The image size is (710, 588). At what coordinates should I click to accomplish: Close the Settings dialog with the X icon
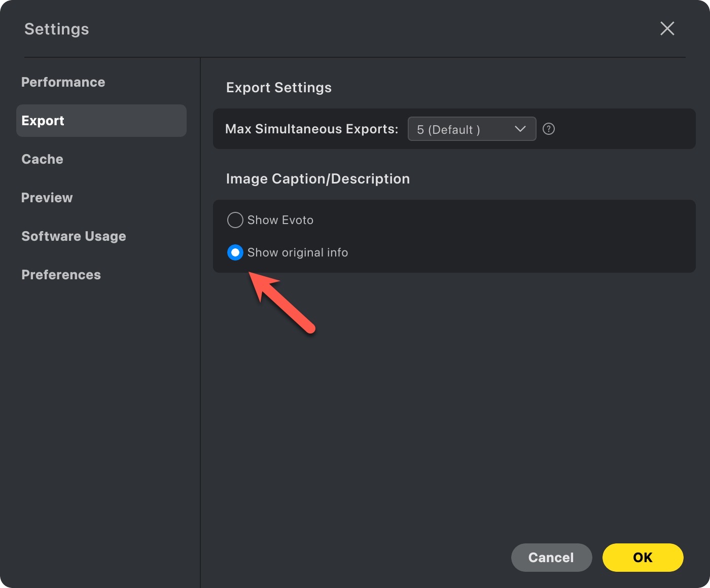[667, 28]
